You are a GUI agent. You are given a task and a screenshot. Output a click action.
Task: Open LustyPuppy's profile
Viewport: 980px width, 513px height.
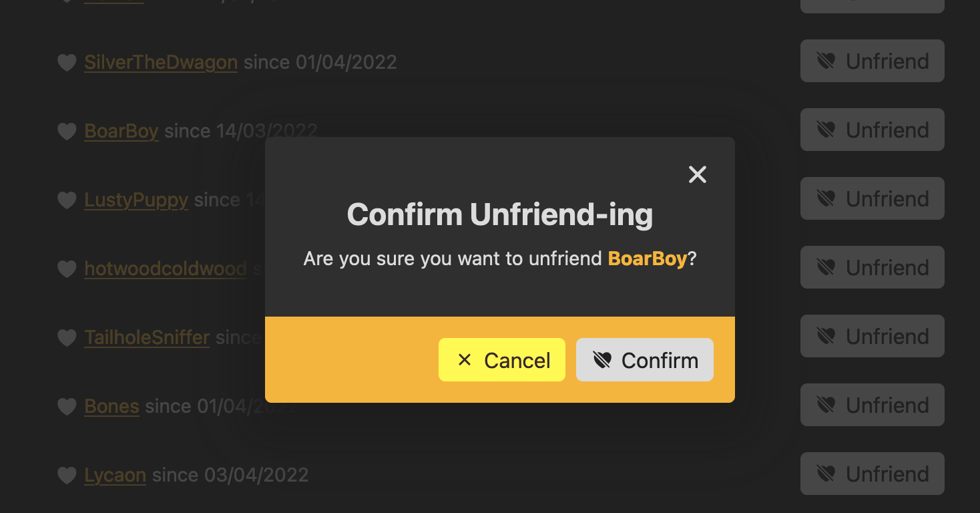pyautogui.click(x=136, y=200)
